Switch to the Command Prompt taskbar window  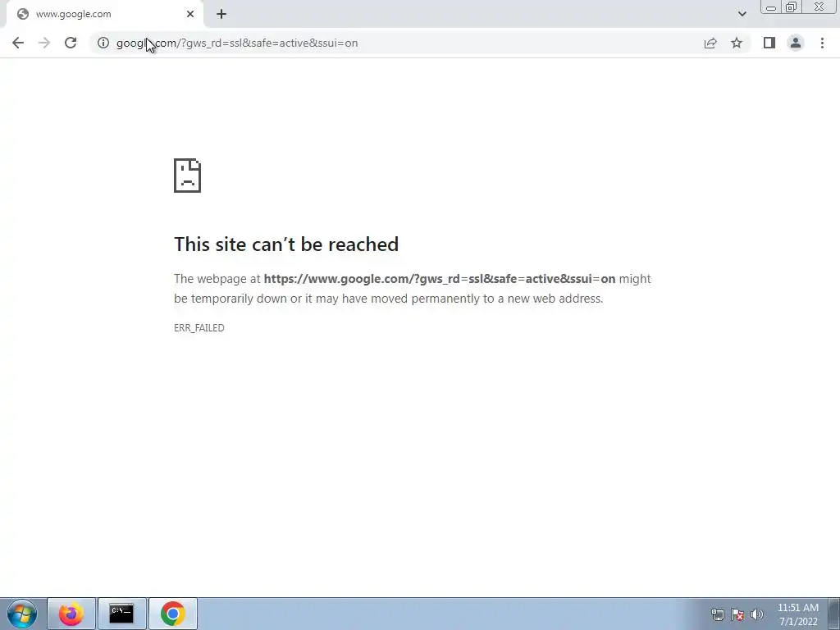(x=121, y=614)
